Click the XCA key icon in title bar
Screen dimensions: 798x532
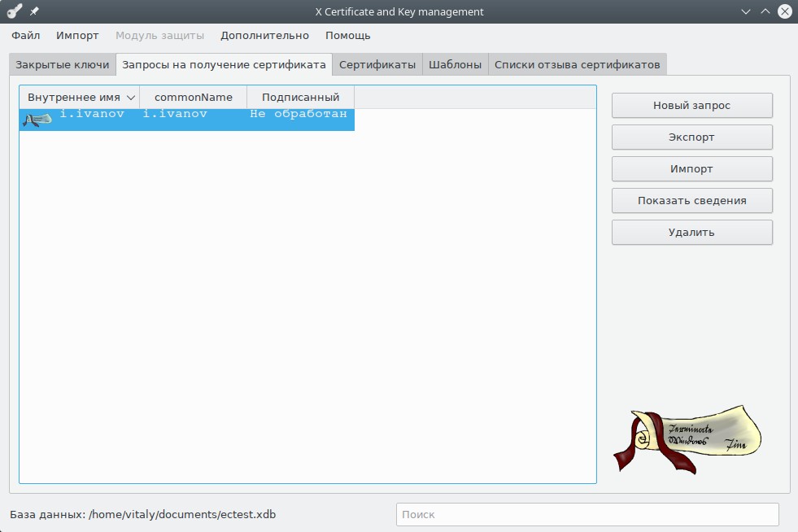pyautogui.click(x=14, y=11)
